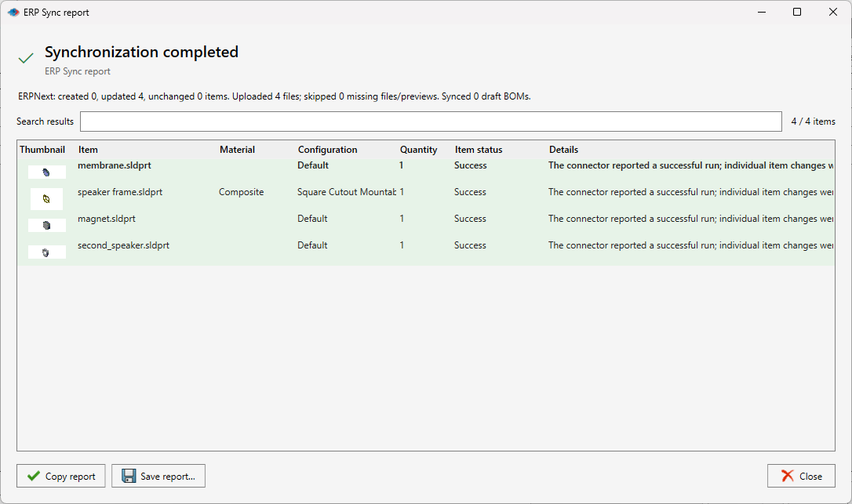Minimize the ERP Sync report window
This screenshot has height=504, width=852.
click(762, 12)
